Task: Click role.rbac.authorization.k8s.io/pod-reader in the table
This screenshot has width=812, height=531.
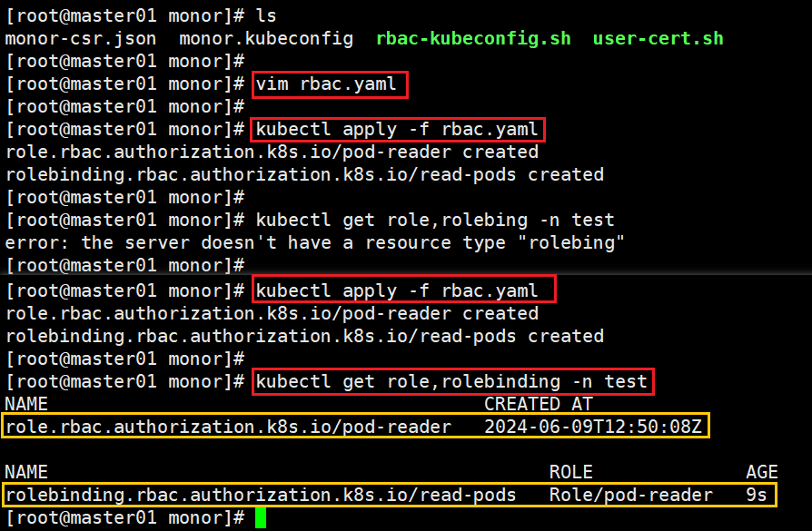Action: point(228,427)
